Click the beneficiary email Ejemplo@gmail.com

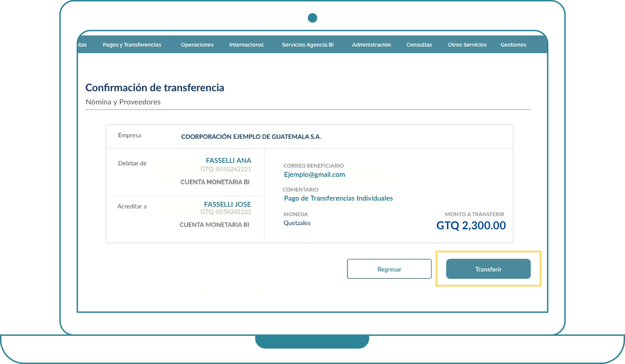[314, 174]
